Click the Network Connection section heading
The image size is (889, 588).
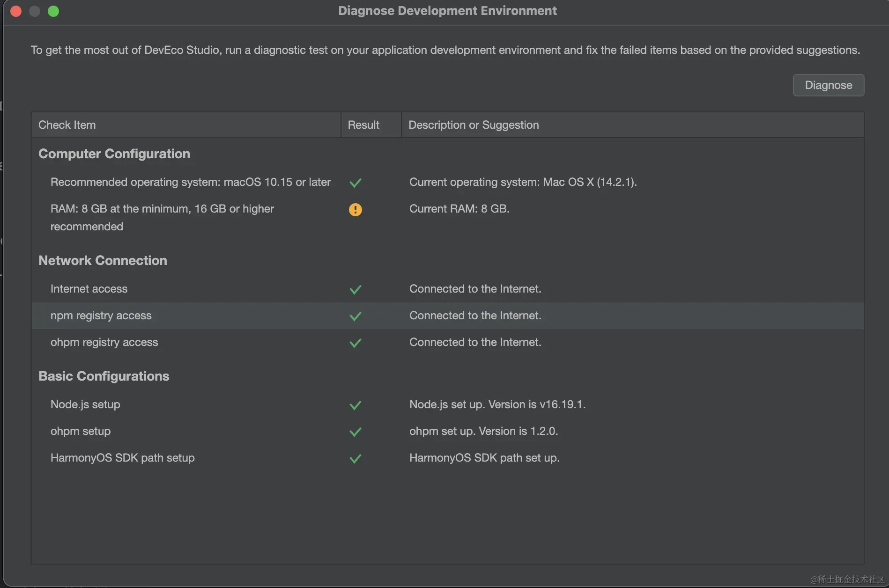tap(103, 261)
